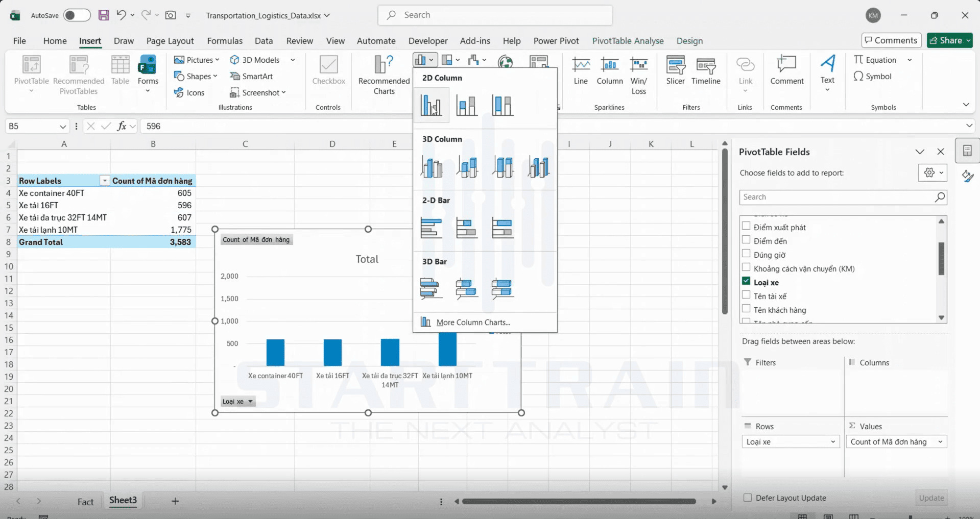Click the horizontal sheet scrollbar
This screenshot has height=519, width=980.
click(579, 502)
